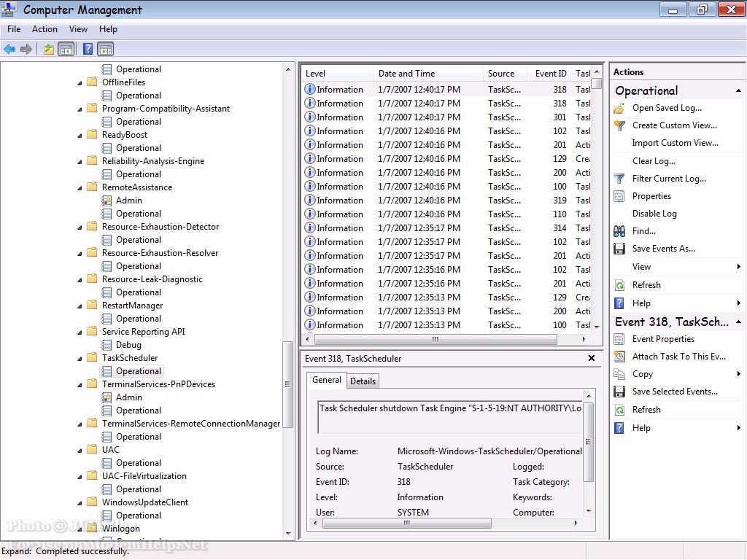Collapse the Program-Compatibility-Assistant node
Viewport: 747px width, 560px height.
(x=80, y=109)
